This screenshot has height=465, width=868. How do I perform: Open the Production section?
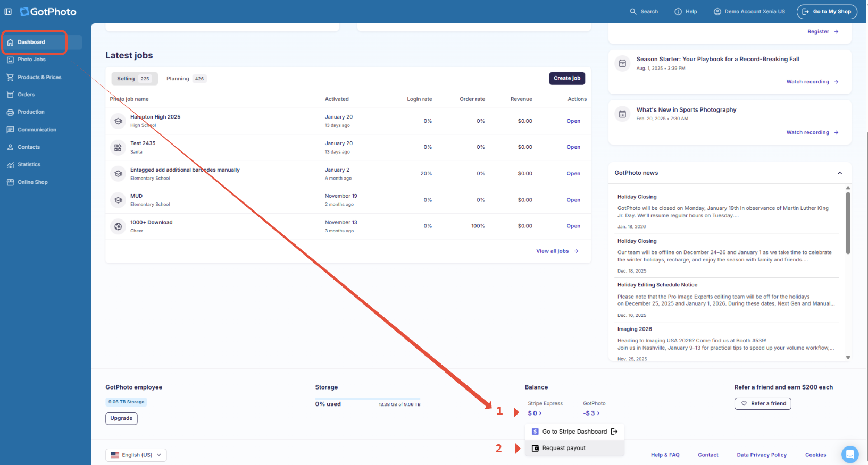pos(31,112)
